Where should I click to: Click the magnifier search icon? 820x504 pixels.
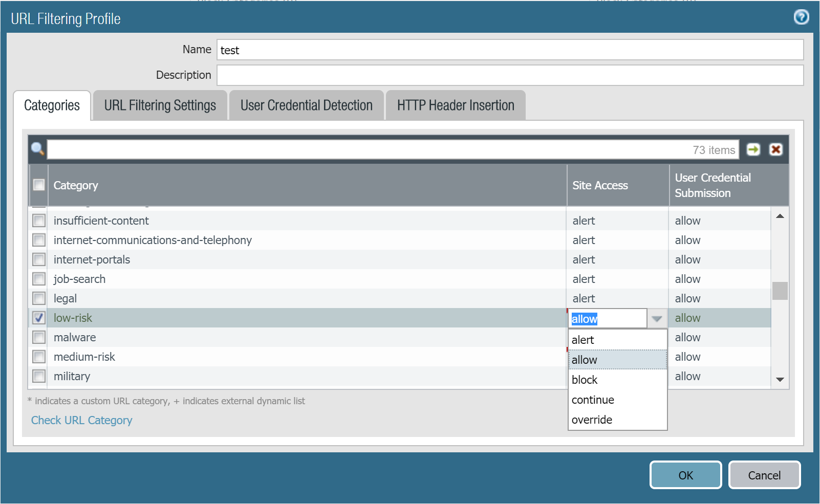37,149
